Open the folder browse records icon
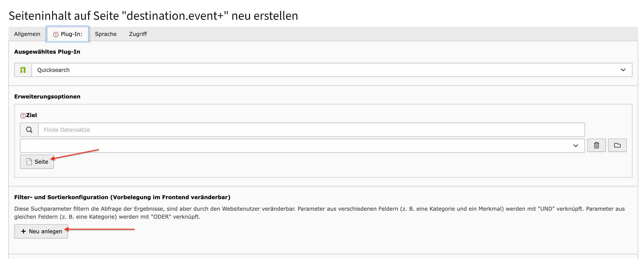 617,145
